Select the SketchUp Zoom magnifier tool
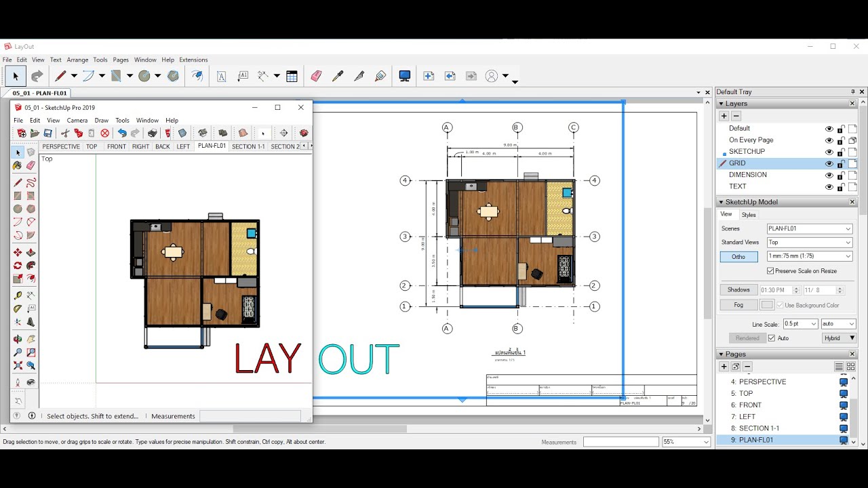 18,352
